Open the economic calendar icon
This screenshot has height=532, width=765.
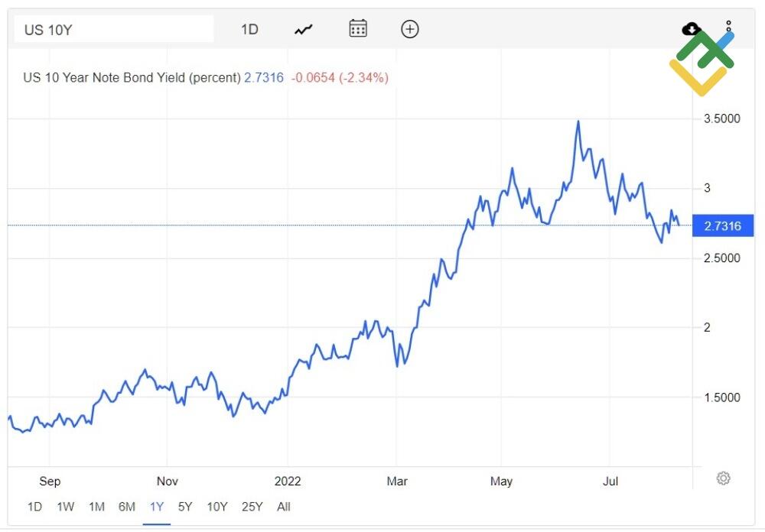click(x=357, y=29)
